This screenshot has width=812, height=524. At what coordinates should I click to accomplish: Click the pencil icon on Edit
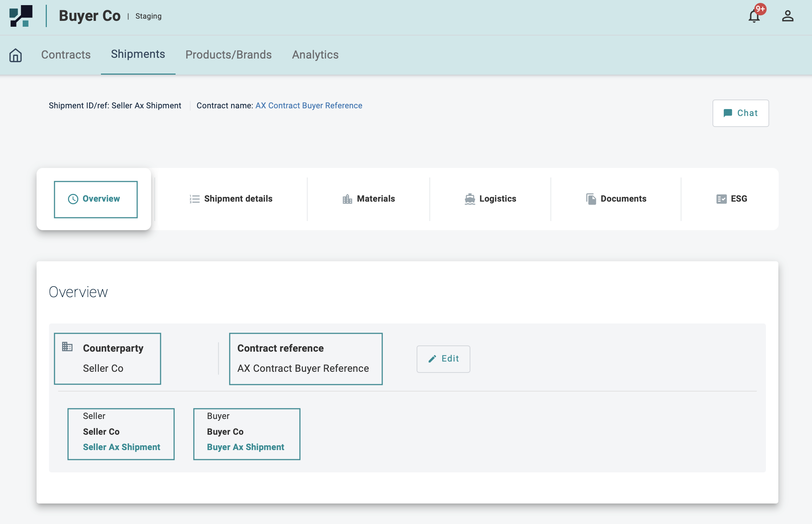[432, 359]
